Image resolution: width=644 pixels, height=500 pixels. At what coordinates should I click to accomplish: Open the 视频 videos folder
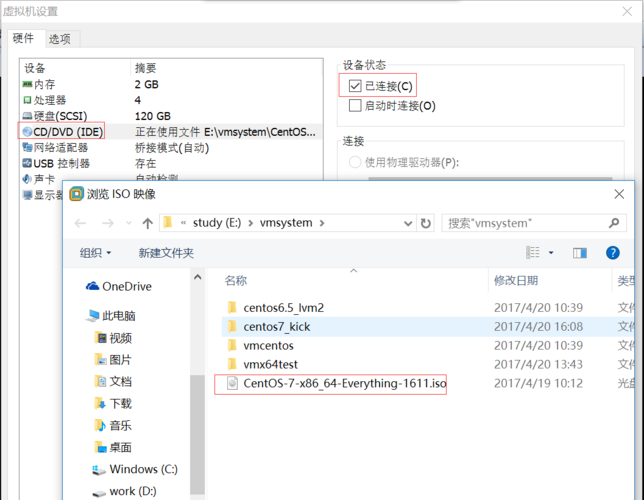[x=113, y=338]
